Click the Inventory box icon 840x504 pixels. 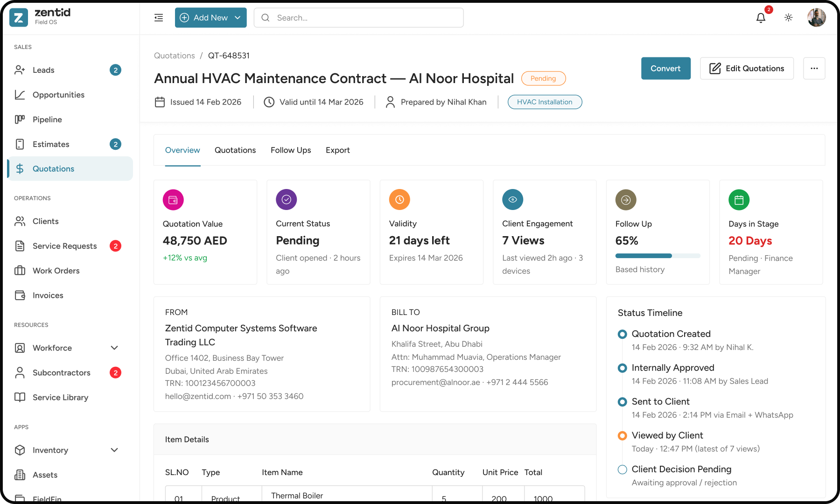20,450
